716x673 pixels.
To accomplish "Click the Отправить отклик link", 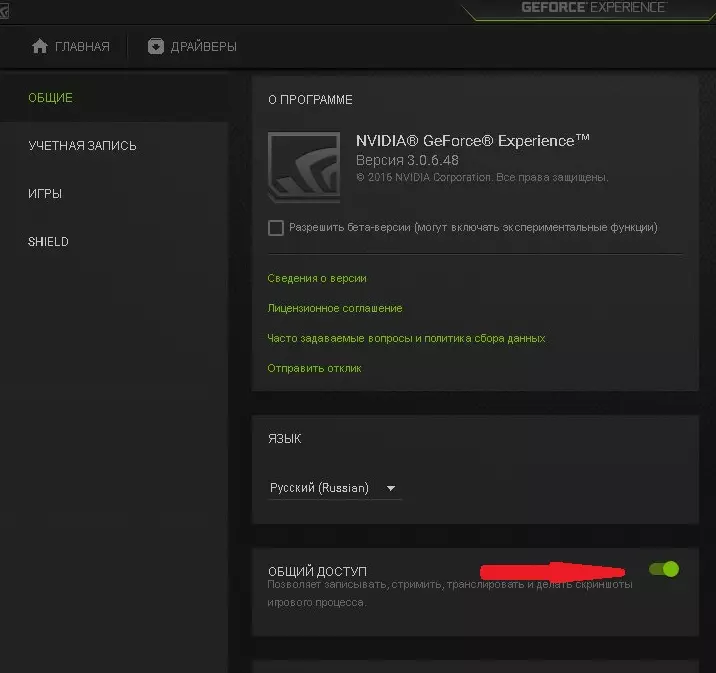I will pos(314,368).
